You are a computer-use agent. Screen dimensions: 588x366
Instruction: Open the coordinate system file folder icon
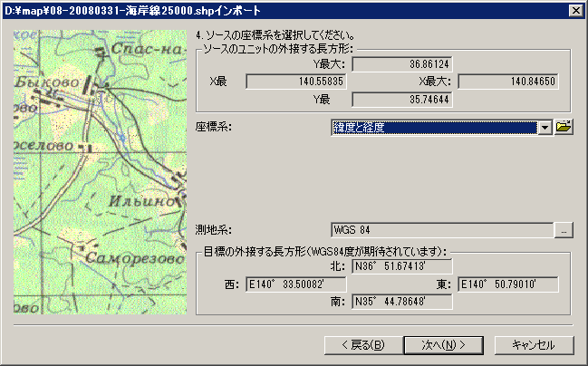(x=564, y=127)
